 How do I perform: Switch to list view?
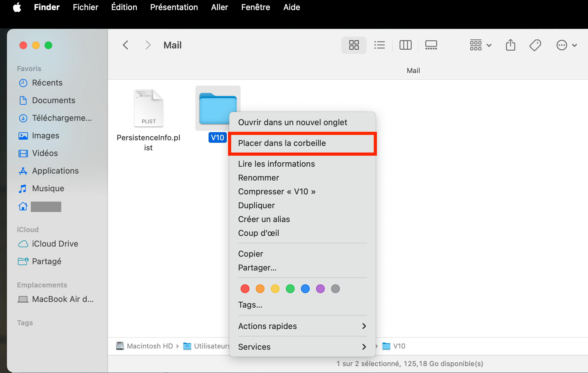pyautogui.click(x=379, y=45)
